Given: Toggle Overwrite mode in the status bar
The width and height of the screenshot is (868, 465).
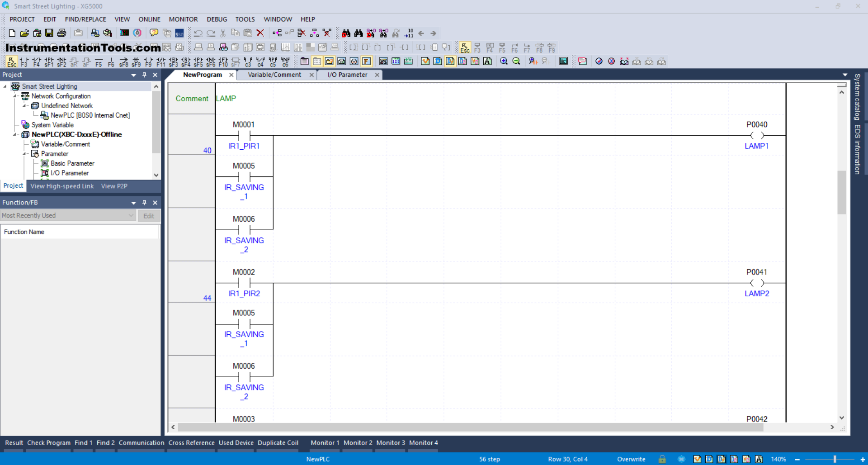Looking at the screenshot, I should point(631,459).
